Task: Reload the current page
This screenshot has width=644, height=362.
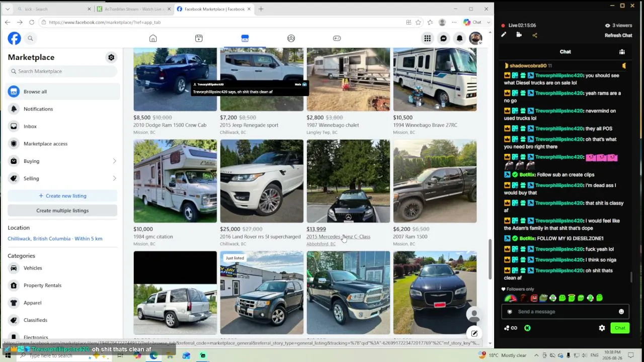Action: 32,23
